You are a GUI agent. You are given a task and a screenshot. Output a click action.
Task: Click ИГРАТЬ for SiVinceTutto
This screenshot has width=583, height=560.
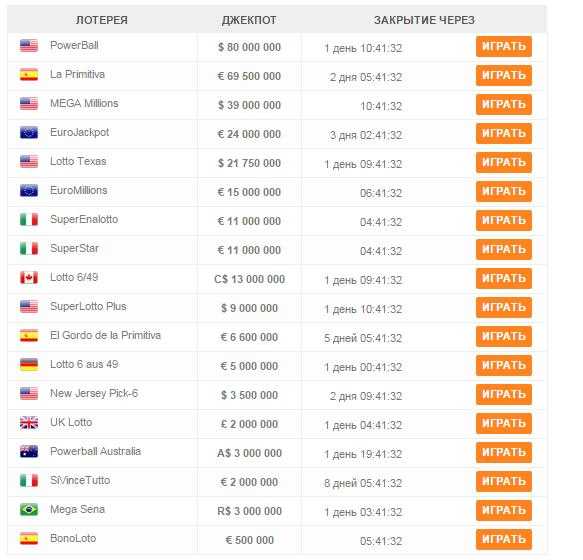click(504, 482)
